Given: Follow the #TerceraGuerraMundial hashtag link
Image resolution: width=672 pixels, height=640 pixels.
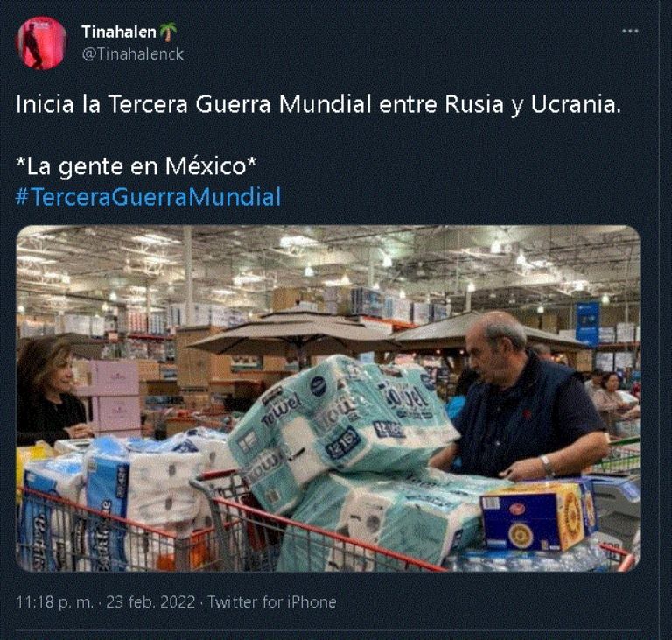Looking at the screenshot, I should (148, 197).
